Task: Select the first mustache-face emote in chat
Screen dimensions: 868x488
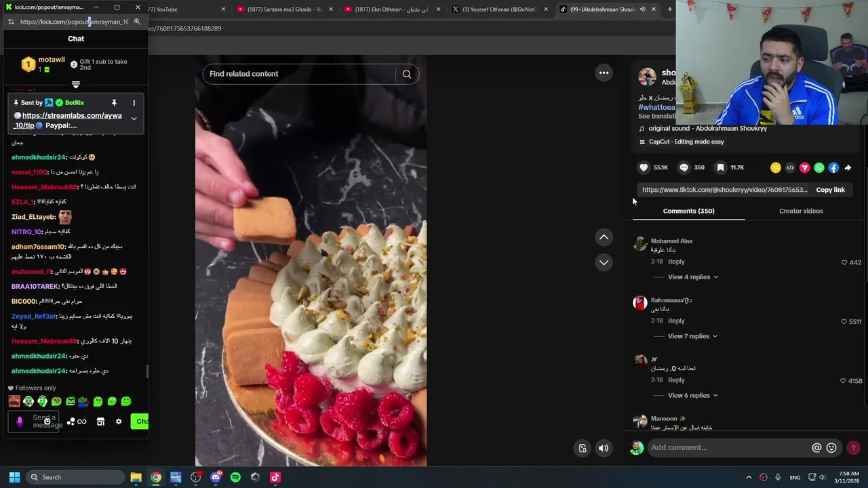Action: point(14,401)
